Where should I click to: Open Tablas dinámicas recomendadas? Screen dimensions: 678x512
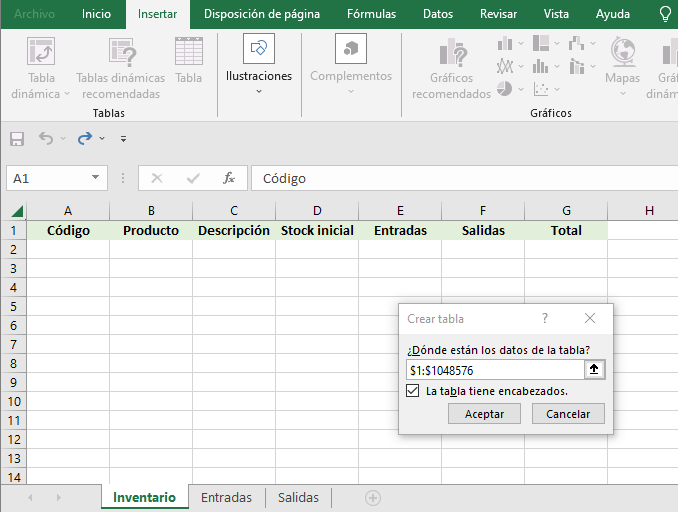pos(122,51)
